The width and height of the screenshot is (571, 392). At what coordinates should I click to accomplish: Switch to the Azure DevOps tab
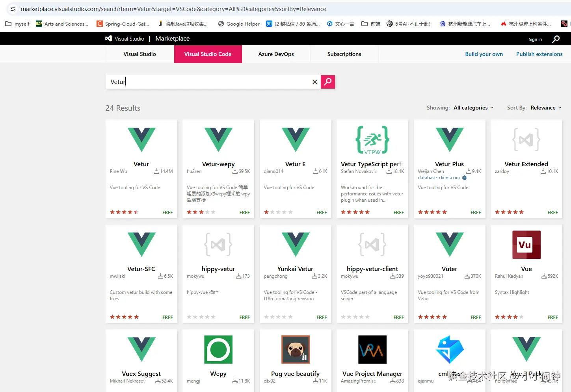(276, 54)
